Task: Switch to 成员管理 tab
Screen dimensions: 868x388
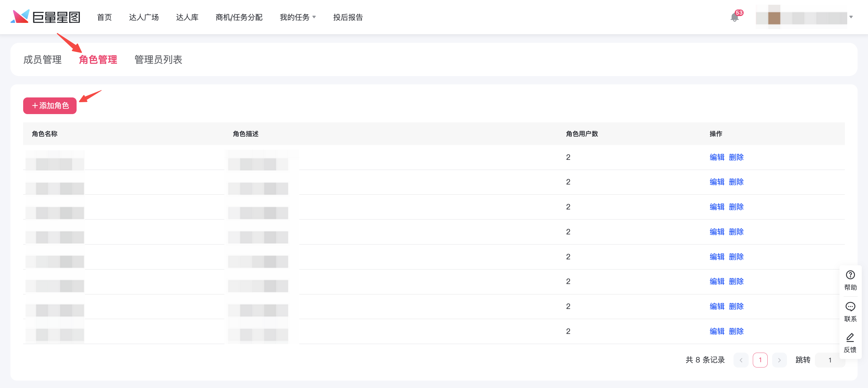Action: (x=42, y=60)
